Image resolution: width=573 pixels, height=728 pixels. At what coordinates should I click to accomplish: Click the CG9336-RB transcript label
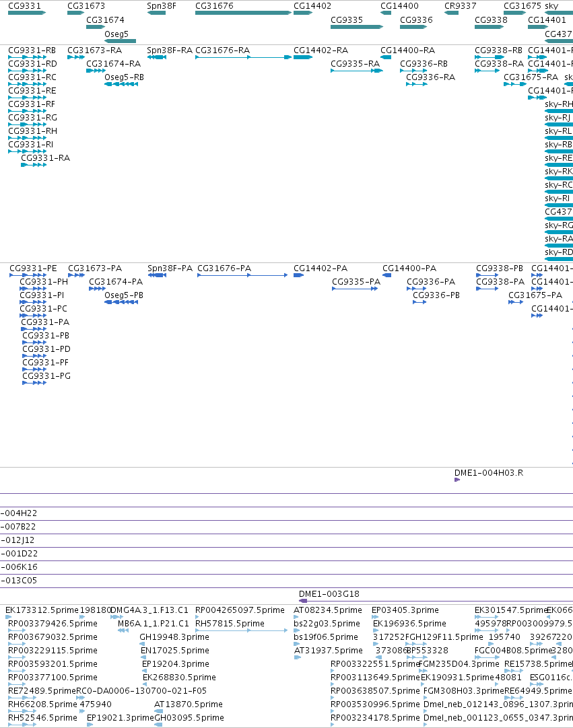pos(424,64)
